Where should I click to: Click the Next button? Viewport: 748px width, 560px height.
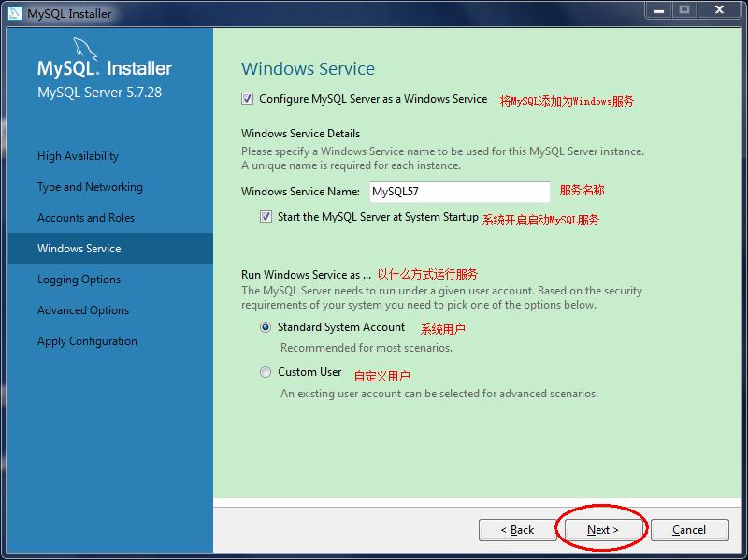click(x=603, y=530)
